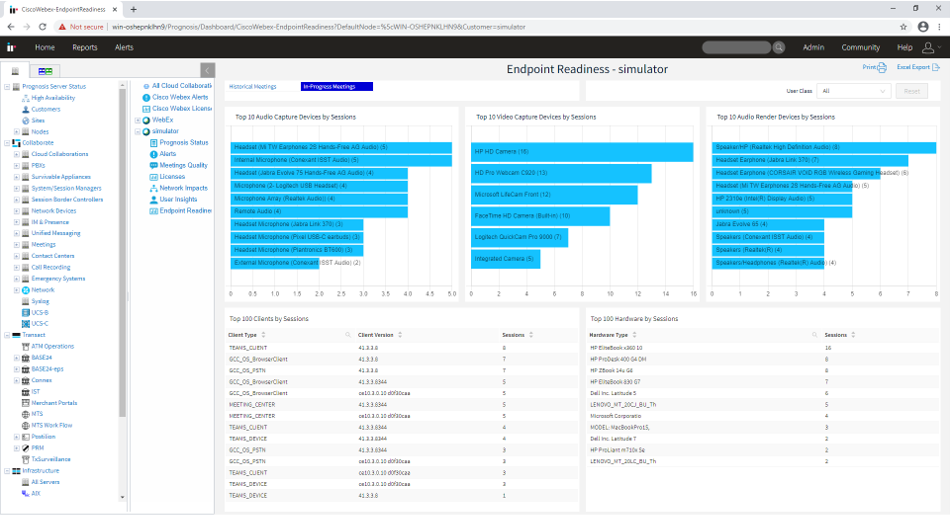Click the search magnifier icon in header
Screen dimensions: 950x515
point(779,47)
